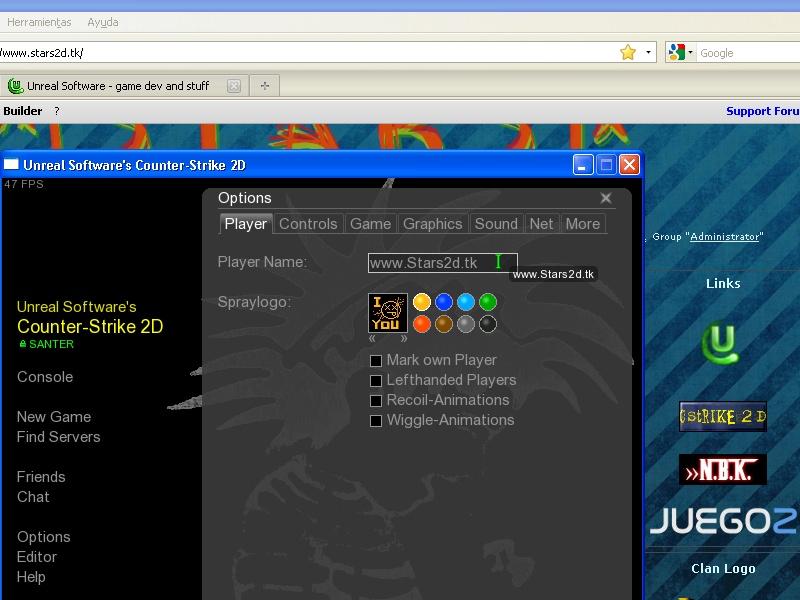Click the Unreal Software tab favicon
This screenshot has width=800, height=600.
pos(15,86)
